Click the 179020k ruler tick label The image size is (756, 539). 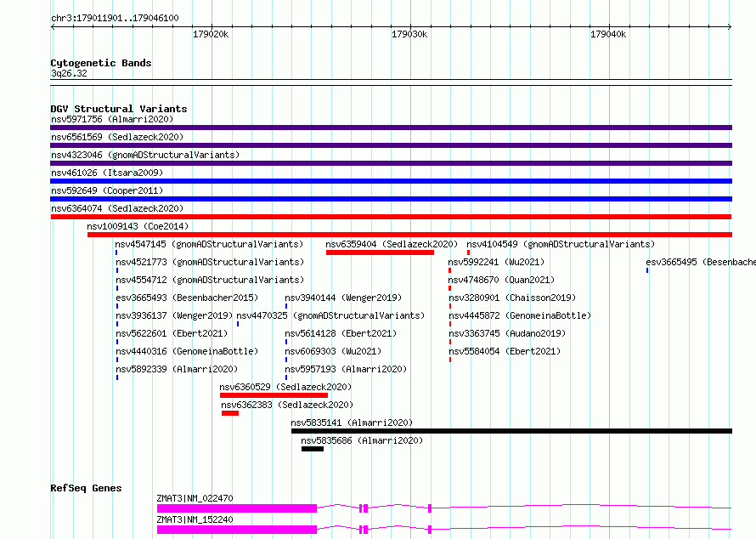tap(211, 34)
